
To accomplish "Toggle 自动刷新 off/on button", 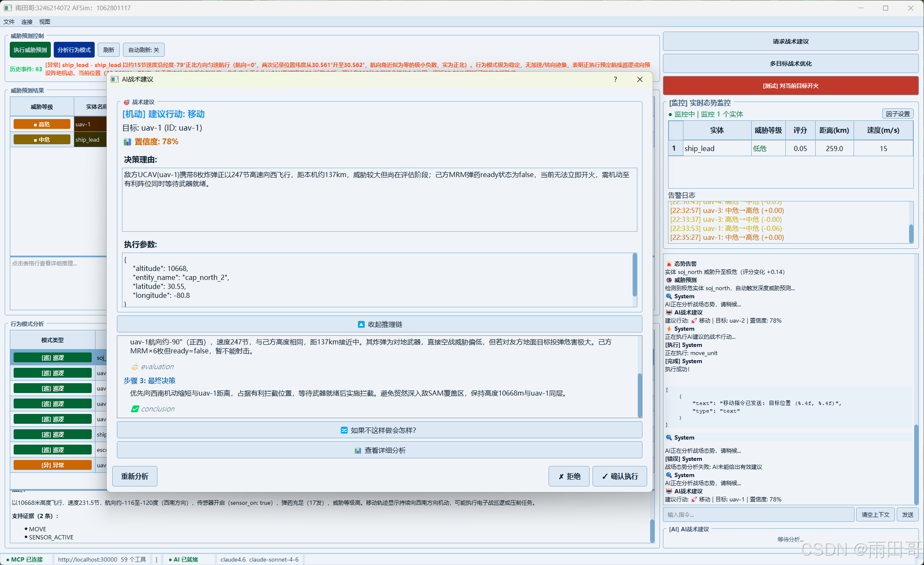I will (143, 50).
